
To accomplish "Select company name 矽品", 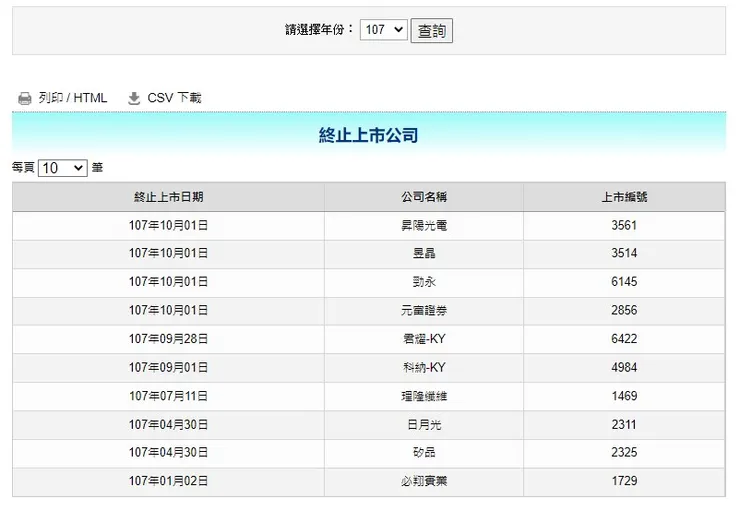I will click(424, 453).
